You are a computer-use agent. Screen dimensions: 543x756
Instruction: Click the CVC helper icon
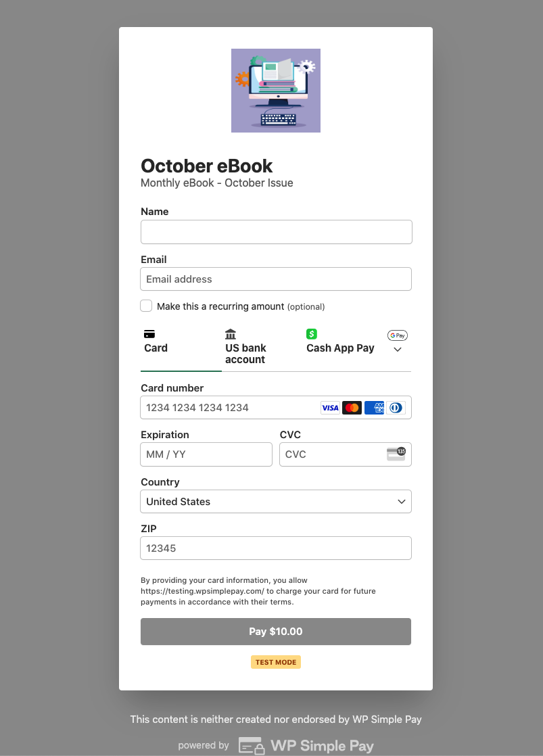(396, 454)
